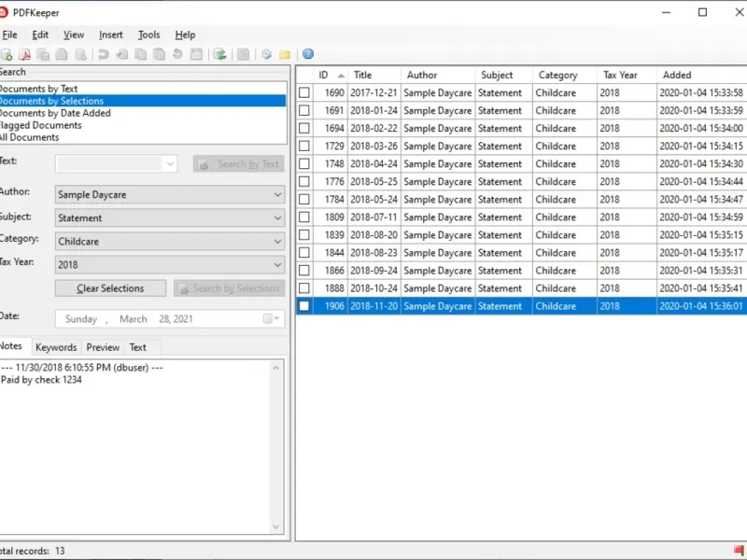Open the Date picker calendar dropdown

point(270,319)
